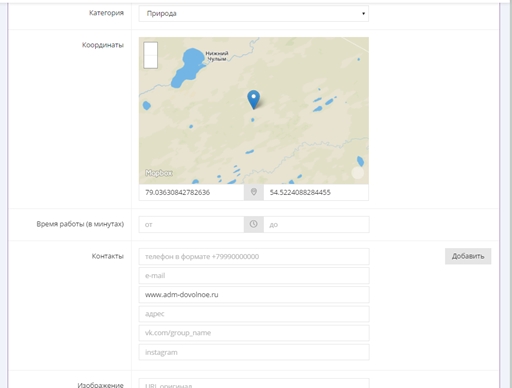
Task: Click the round map info button
Action: pyautogui.click(x=358, y=173)
